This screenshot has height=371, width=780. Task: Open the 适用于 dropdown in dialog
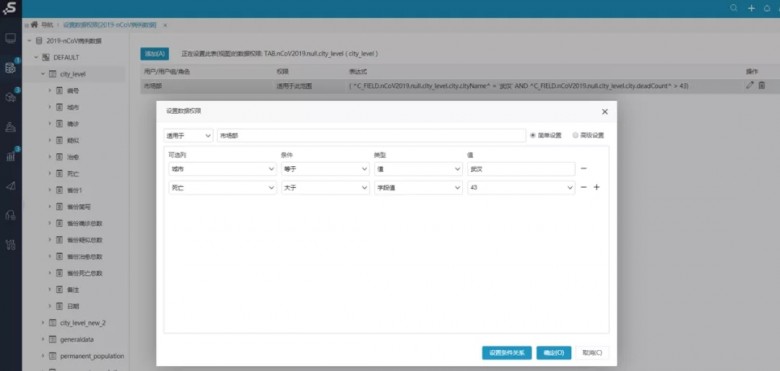188,135
